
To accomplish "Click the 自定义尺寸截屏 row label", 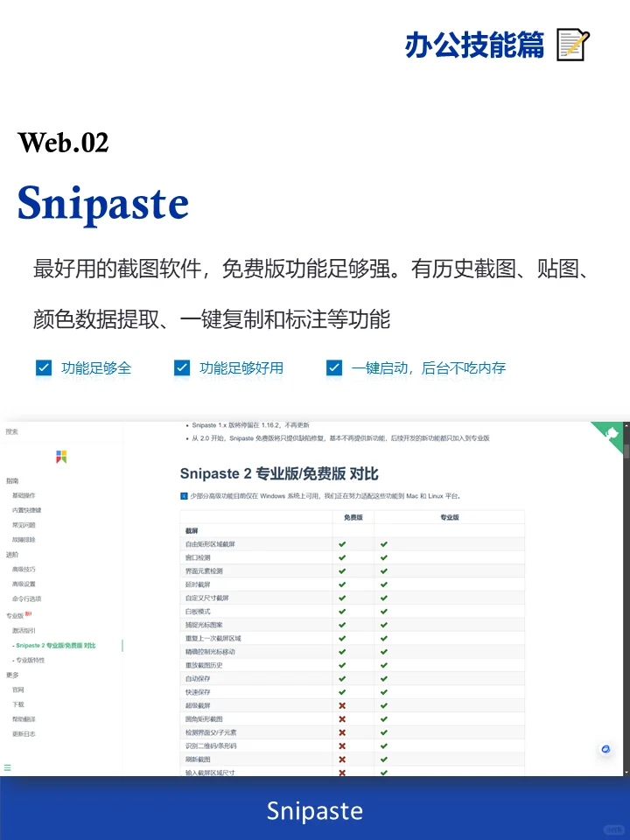I will pos(207,598).
